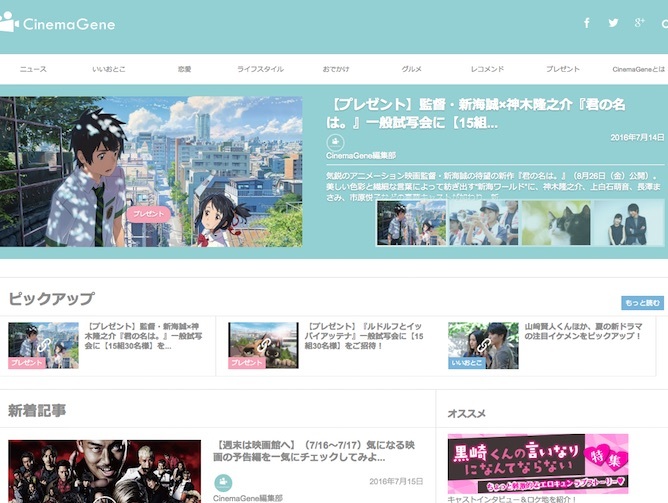The height and width of the screenshot is (503, 668).
Task: Click the large 君の名は featured image
Action: 151,172
